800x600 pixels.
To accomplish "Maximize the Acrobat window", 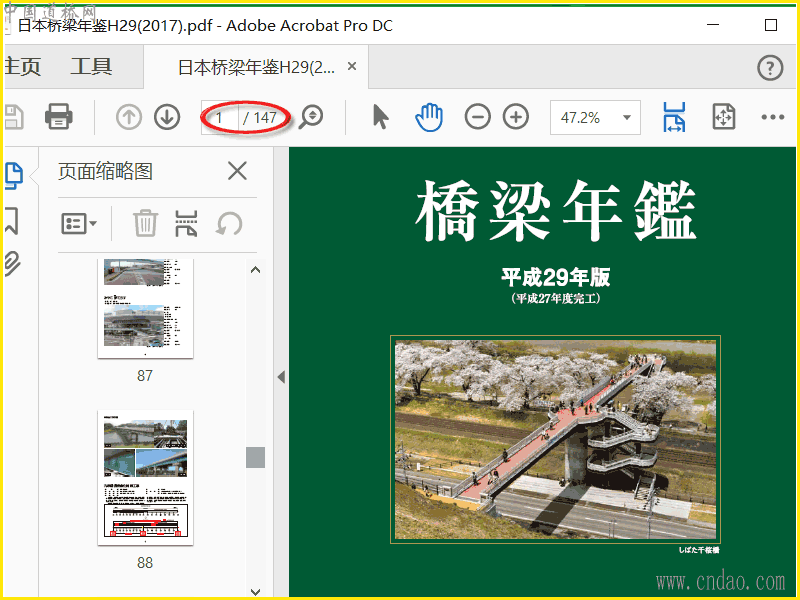I will 771,25.
